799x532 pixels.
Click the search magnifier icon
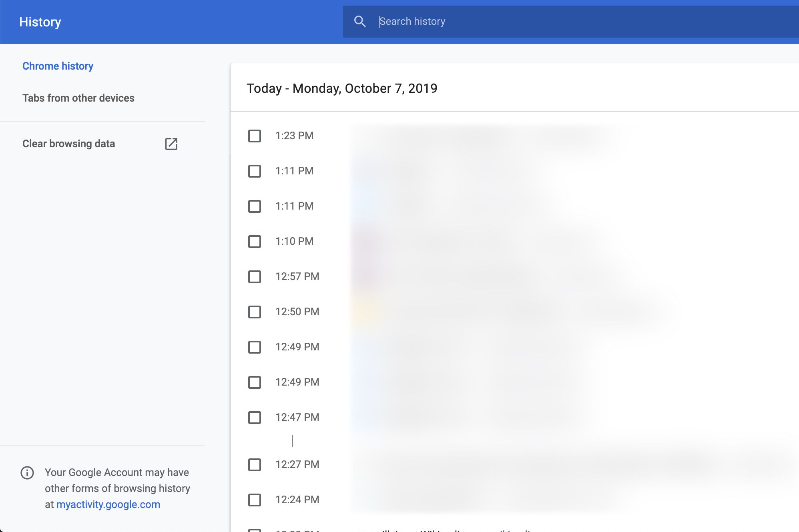tap(360, 22)
